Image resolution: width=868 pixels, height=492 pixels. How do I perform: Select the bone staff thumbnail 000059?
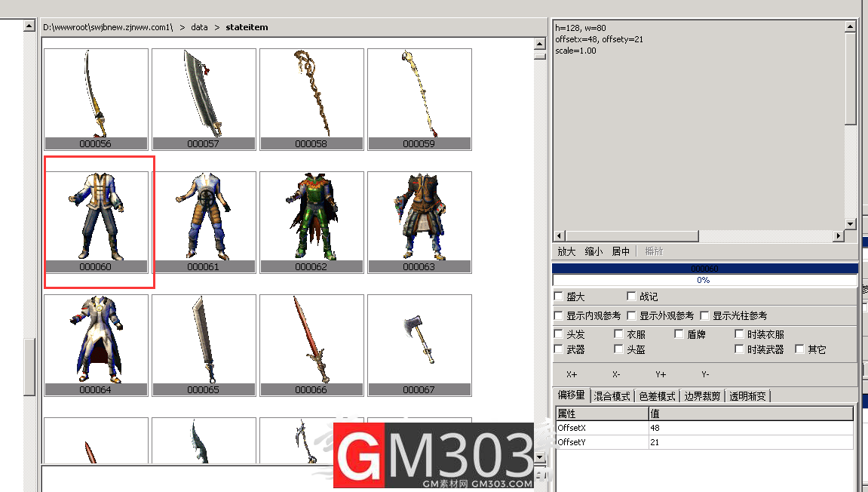(x=419, y=99)
